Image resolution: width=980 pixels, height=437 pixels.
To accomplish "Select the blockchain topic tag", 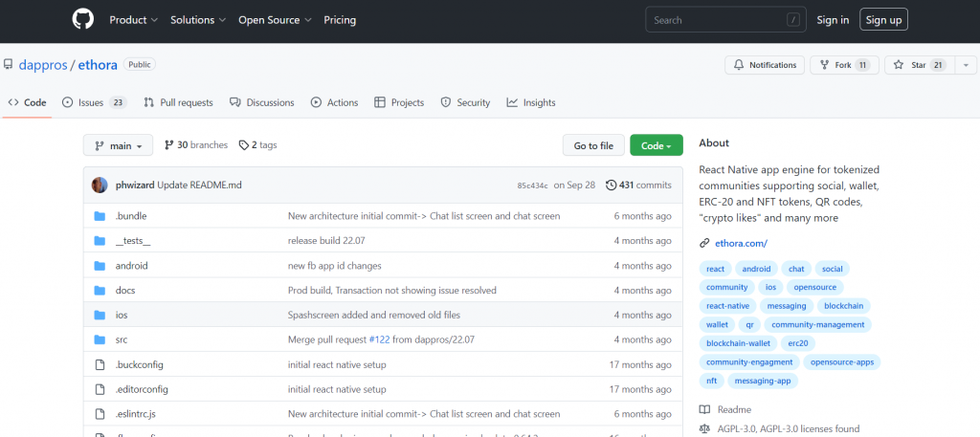I will coord(843,306).
